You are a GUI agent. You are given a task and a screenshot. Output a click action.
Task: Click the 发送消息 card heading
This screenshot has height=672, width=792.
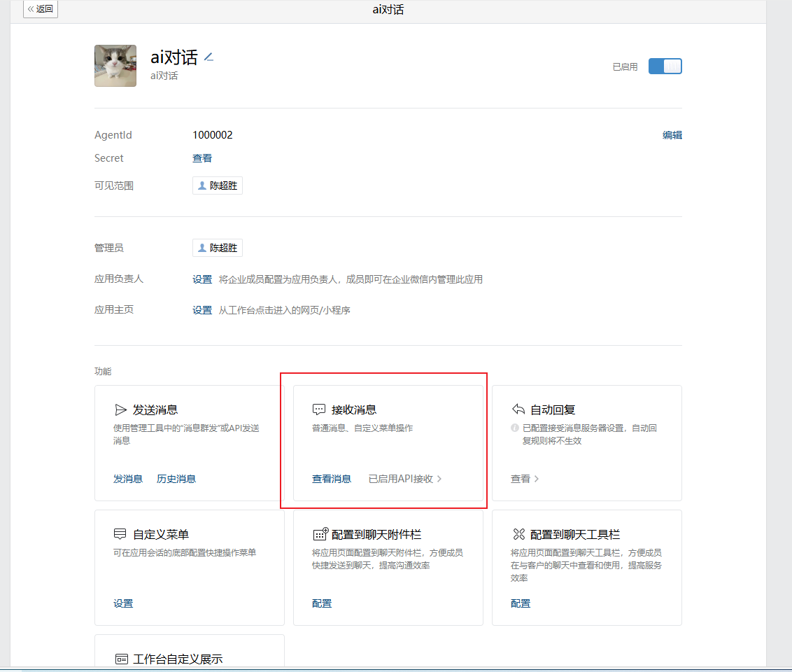point(155,409)
